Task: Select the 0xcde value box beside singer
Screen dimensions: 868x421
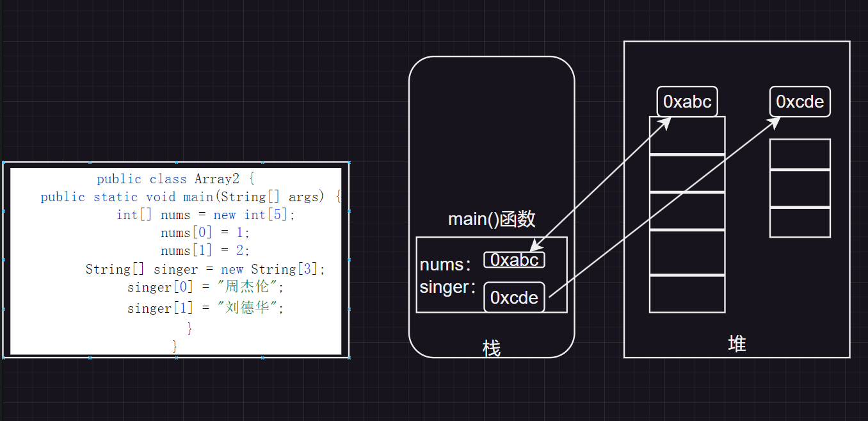Action: pyautogui.click(x=515, y=297)
